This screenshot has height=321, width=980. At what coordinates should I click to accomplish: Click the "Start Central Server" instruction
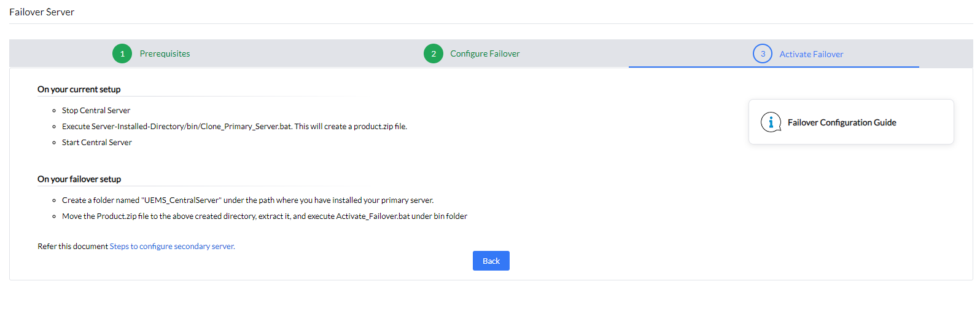[96, 143]
